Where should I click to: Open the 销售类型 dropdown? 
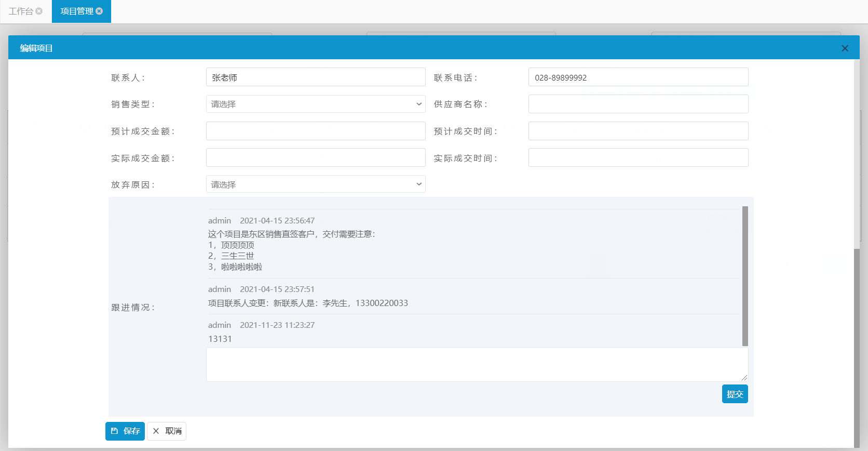click(316, 104)
